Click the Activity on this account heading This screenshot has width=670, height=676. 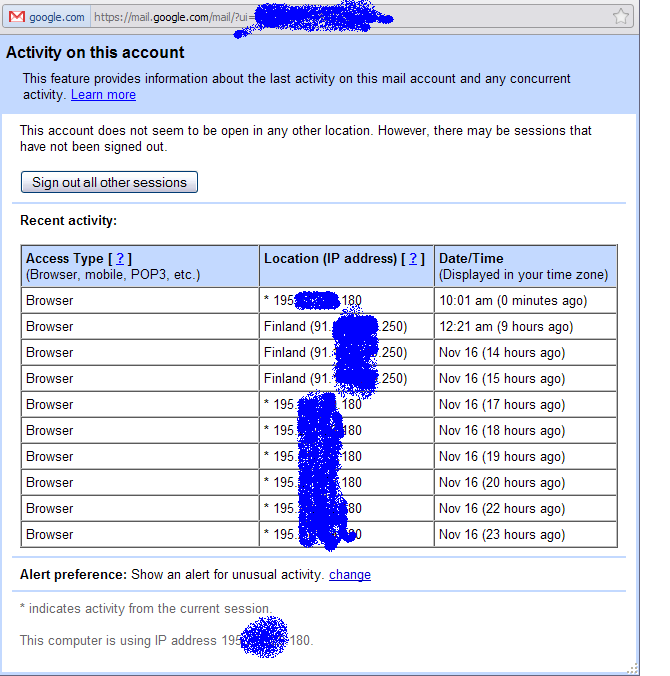tap(95, 53)
